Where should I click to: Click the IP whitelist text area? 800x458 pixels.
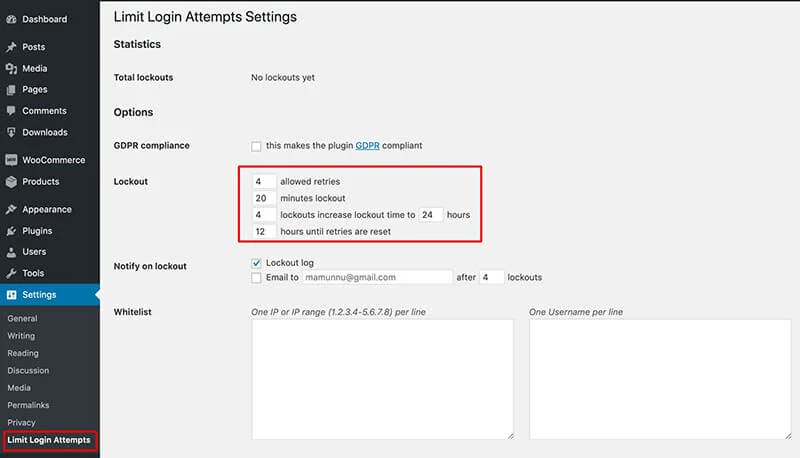382,380
